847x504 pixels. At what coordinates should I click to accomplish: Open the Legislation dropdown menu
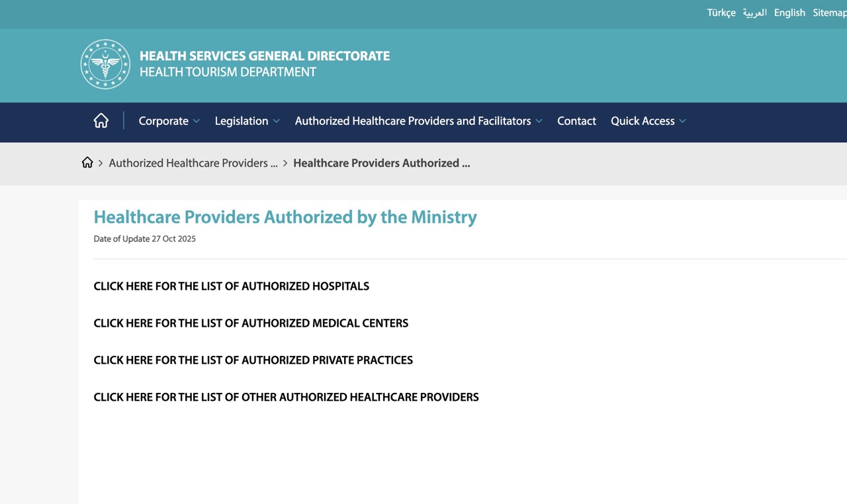(x=247, y=121)
